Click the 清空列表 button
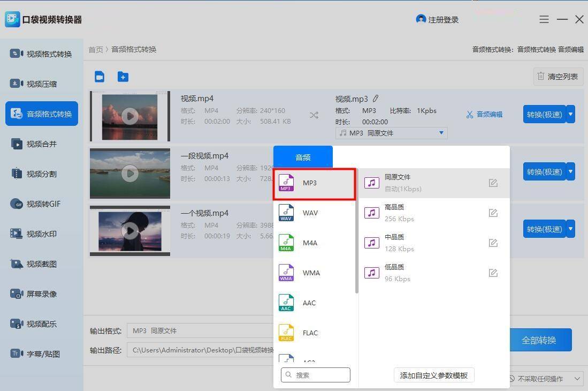588x391 pixels. pos(559,77)
